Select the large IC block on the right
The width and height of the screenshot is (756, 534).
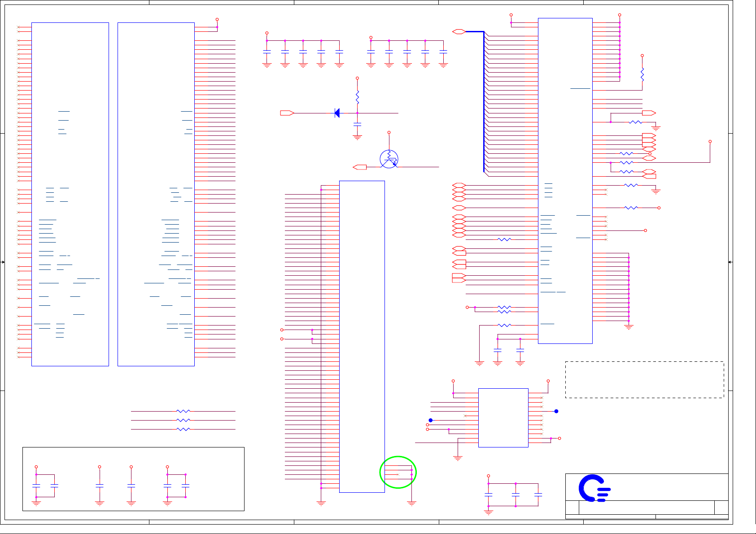click(x=565, y=181)
